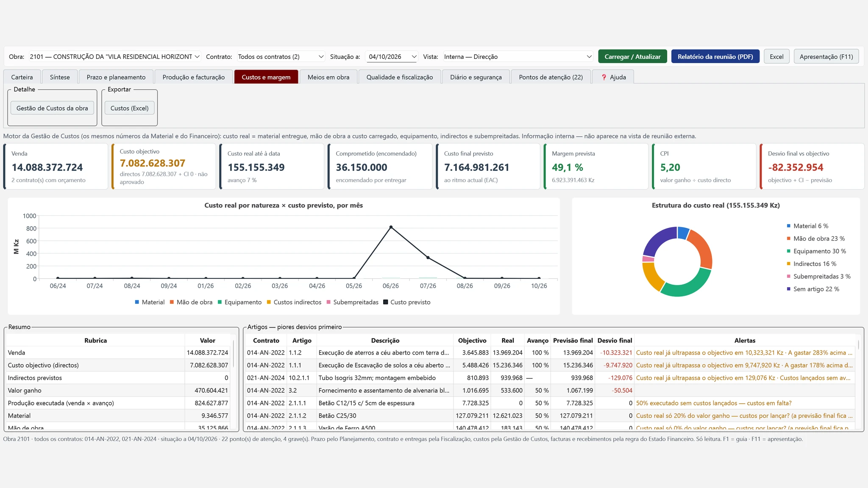Export Custos (Excel)
The width and height of the screenshot is (868, 488).
coord(129,108)
